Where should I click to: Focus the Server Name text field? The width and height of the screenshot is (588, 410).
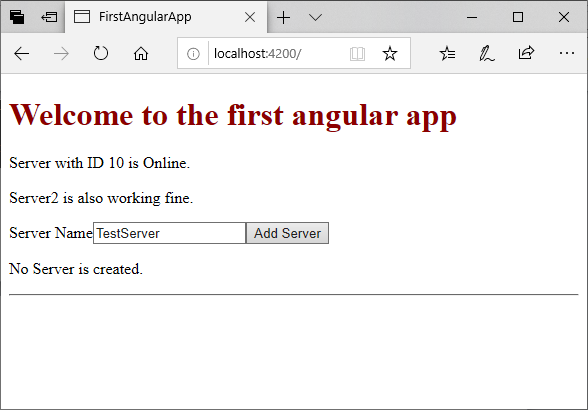pos(170,233)
